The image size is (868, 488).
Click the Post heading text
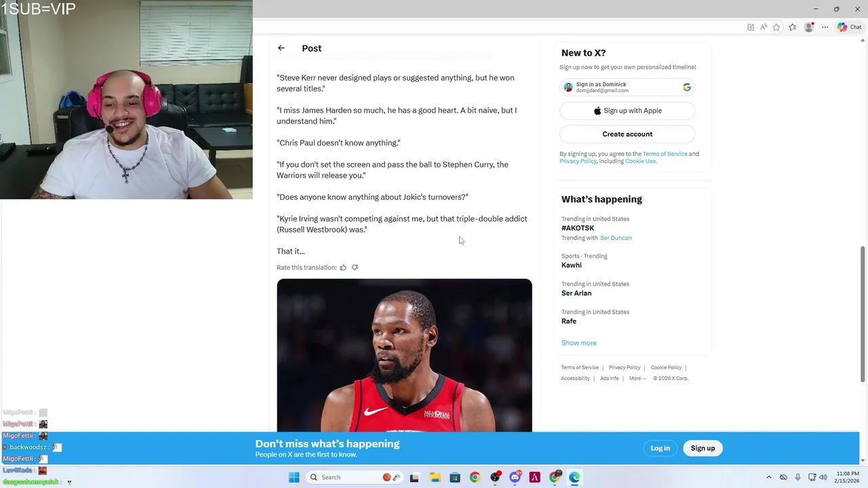312,48
